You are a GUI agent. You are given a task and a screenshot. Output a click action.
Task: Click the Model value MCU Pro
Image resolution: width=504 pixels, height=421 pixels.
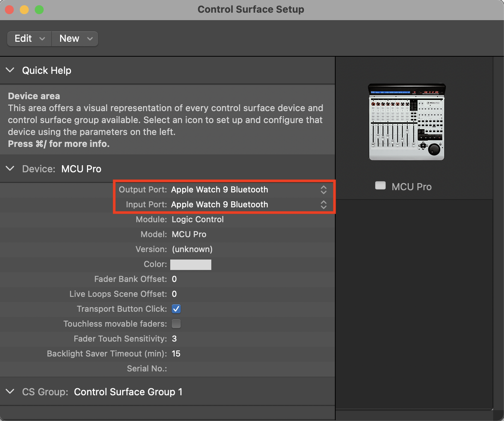click(189, 234)
